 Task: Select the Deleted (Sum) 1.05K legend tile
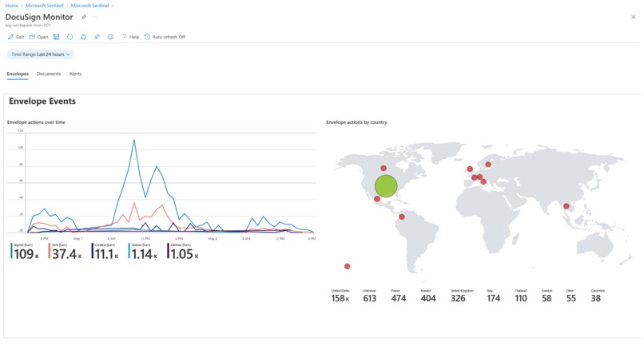pyautogui.click(x=183, y=252)
